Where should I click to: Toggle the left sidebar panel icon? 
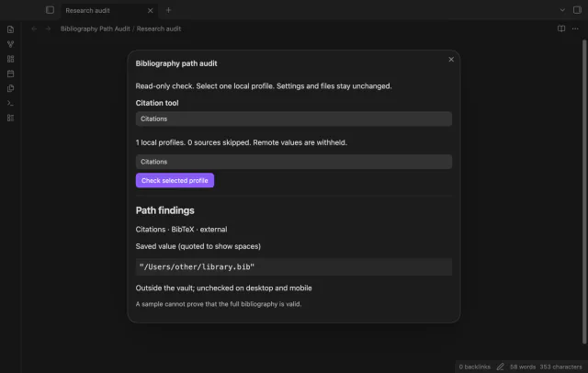click(x=50, y=10)
